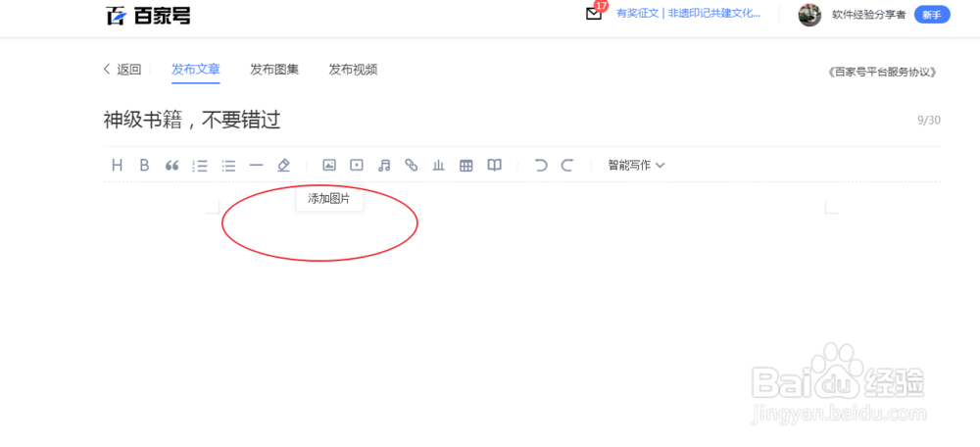Switch to the 发布视频 tab
980x447 pixels.
[x=353, y=70]
